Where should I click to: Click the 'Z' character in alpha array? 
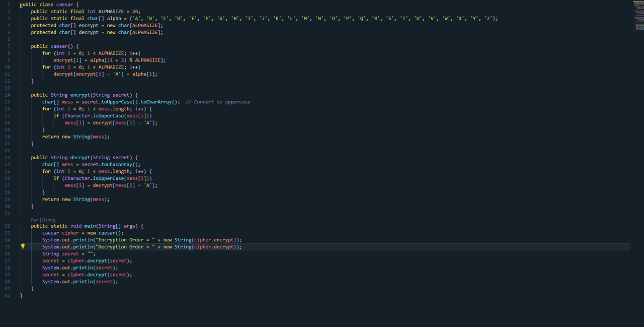[488, 18]
